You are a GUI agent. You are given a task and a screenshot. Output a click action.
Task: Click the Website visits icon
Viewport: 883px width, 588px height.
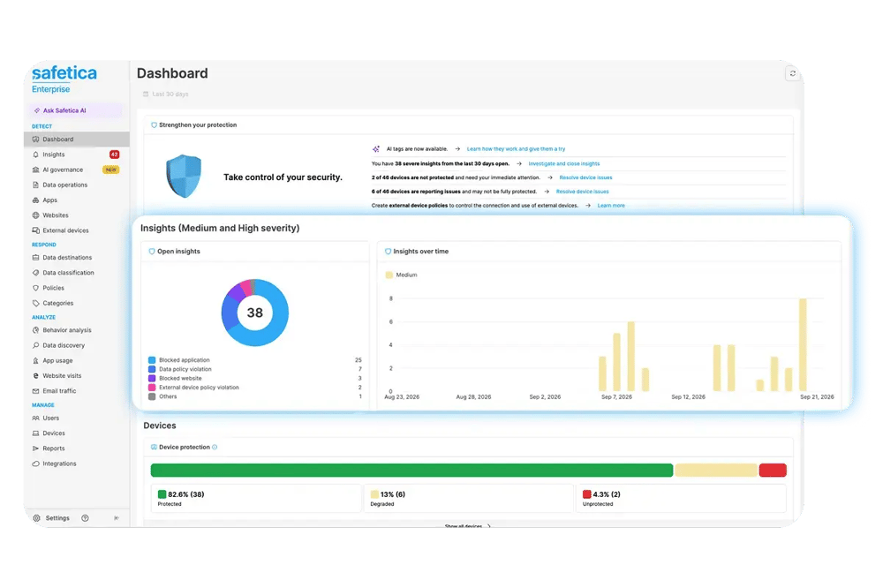click(x=36, y=376)
